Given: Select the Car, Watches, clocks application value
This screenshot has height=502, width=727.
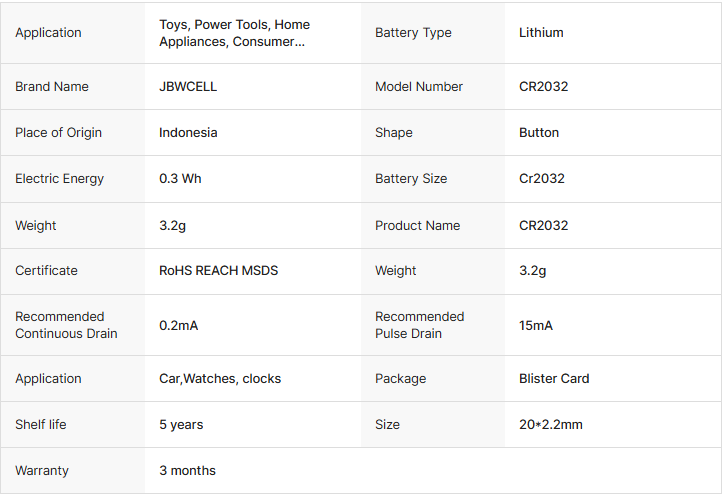Looking at the screenshot, I should (x=220, y=379).
